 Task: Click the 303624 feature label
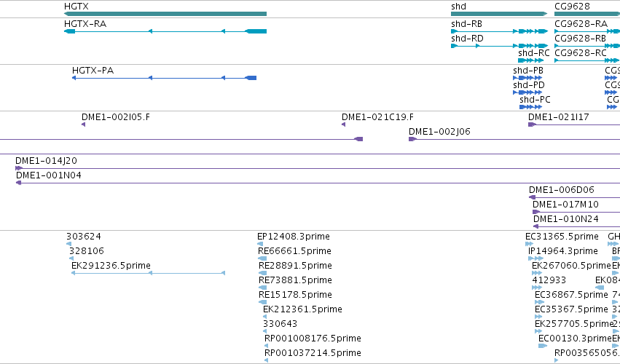84,237
